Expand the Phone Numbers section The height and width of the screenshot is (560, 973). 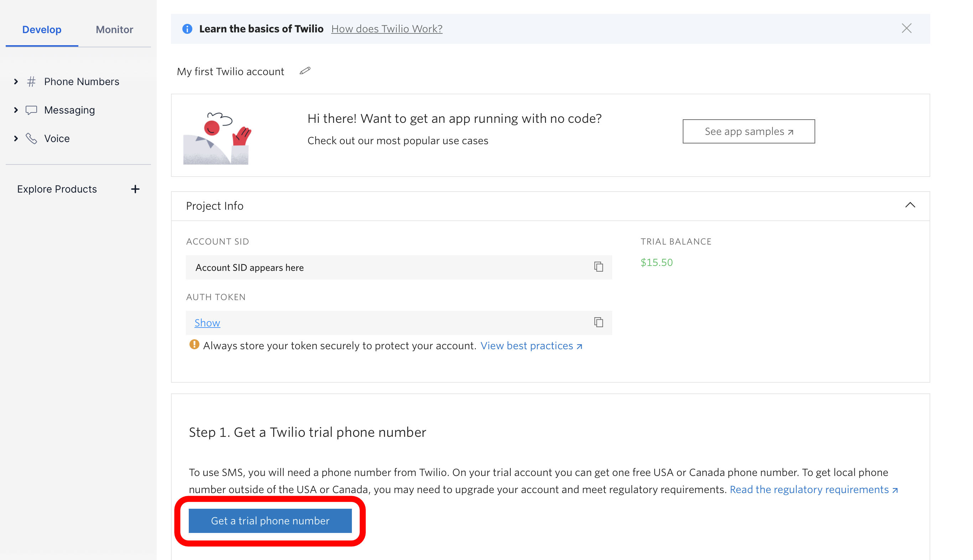[16, 81]
